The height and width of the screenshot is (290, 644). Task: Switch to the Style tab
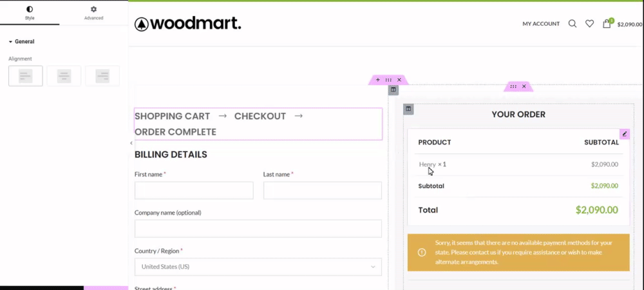tap(30, 13)
